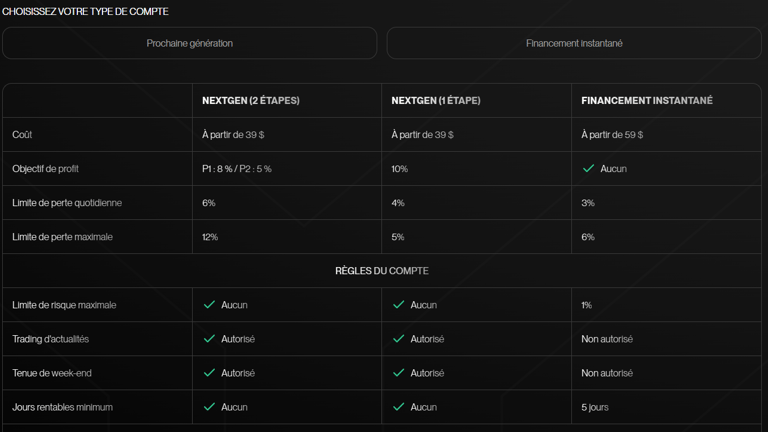Select the Prochaine génération account type tab
Screen dimensions: 768x432
click(190, 43)
